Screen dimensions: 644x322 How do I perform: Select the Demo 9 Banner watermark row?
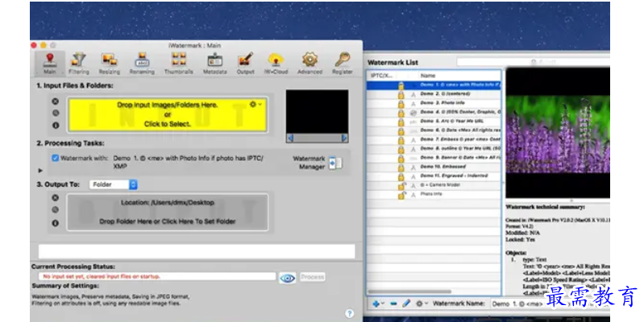pyautogui.click(x=434, y=158)
